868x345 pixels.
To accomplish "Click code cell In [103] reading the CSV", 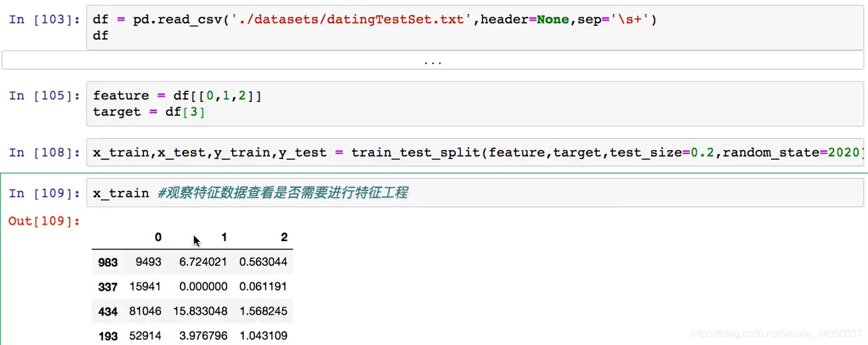I will (475, 28).
